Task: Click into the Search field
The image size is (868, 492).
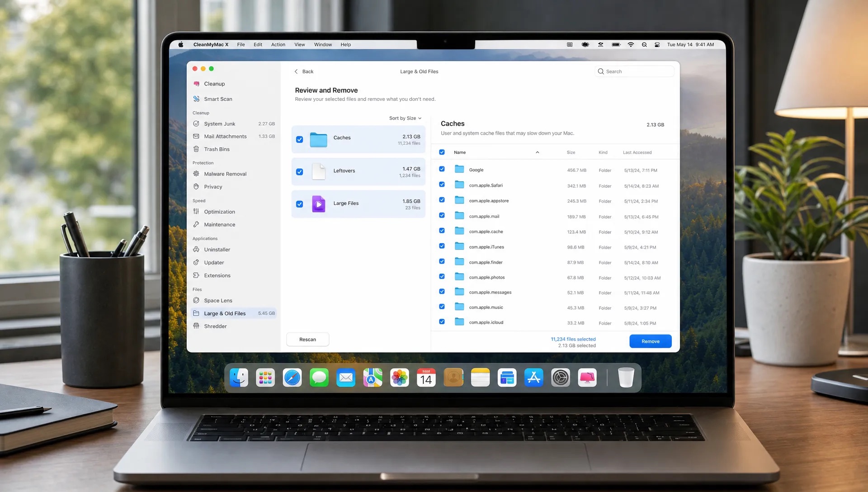Action: [634, 71]
